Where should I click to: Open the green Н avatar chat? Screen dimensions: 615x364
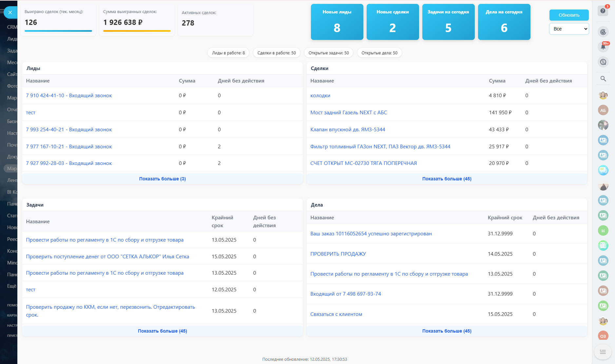coord(603,231)
